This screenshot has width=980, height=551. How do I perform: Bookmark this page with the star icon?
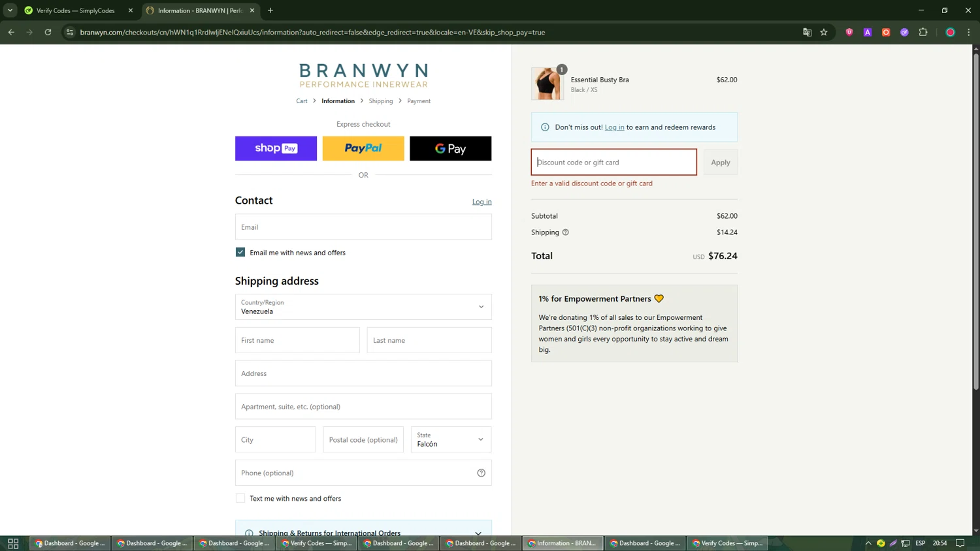[824, 32]
